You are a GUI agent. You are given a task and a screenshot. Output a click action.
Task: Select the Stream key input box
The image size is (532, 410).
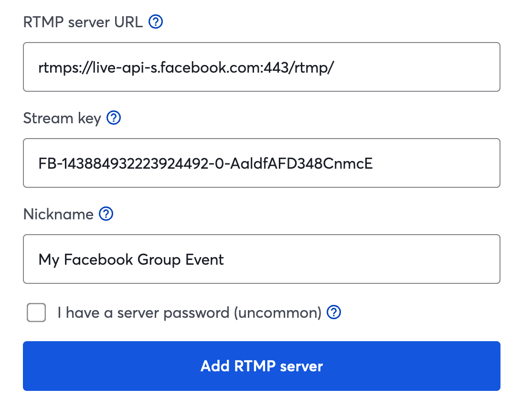click(x=262, y=163)
